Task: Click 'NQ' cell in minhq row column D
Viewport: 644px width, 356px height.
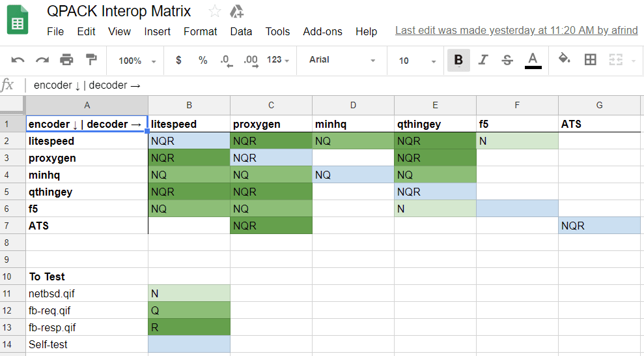Action: point(353,175)
